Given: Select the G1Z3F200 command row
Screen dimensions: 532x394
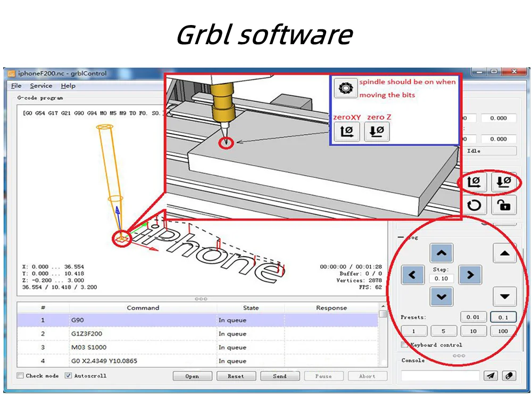Looking at the screenshot, I should tap(197, 333).
